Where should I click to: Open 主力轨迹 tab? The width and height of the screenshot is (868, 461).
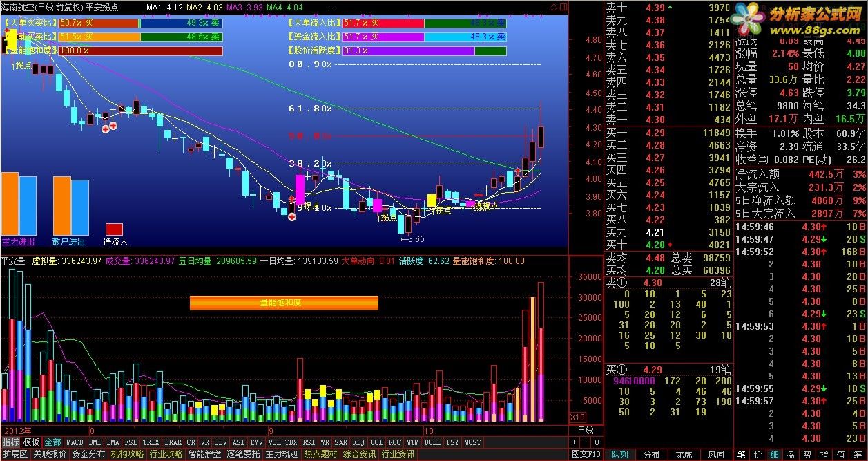[282, 455]
